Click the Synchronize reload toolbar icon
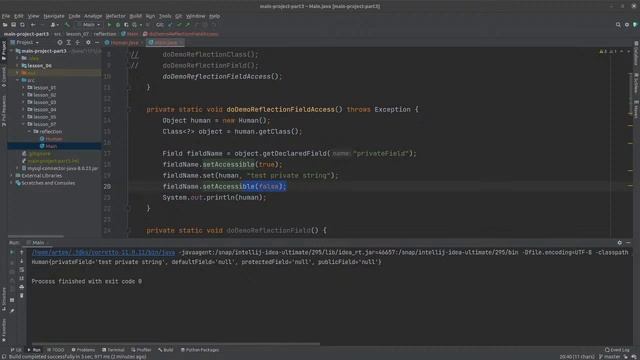This screenshot has width=640, height=360. coord(22,25)
